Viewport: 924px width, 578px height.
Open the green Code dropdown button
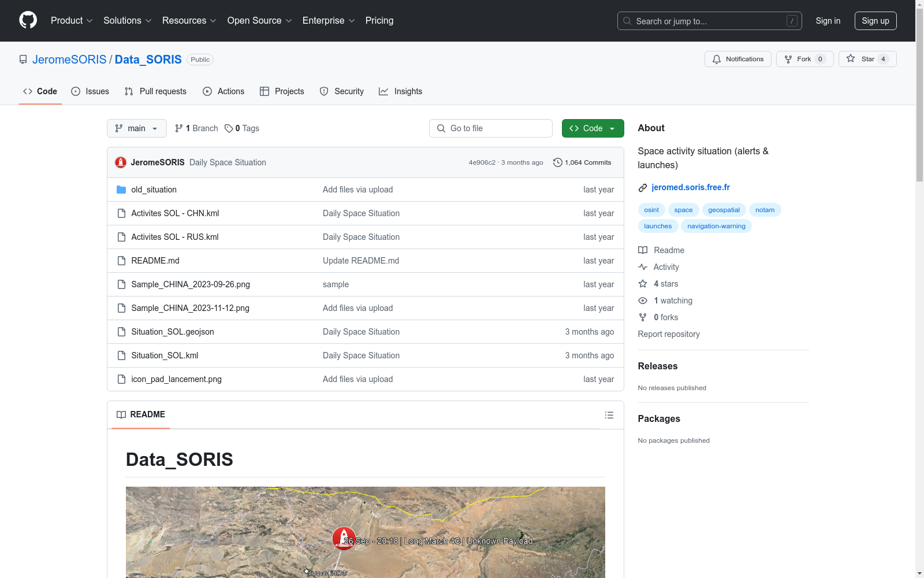(593, 128)
